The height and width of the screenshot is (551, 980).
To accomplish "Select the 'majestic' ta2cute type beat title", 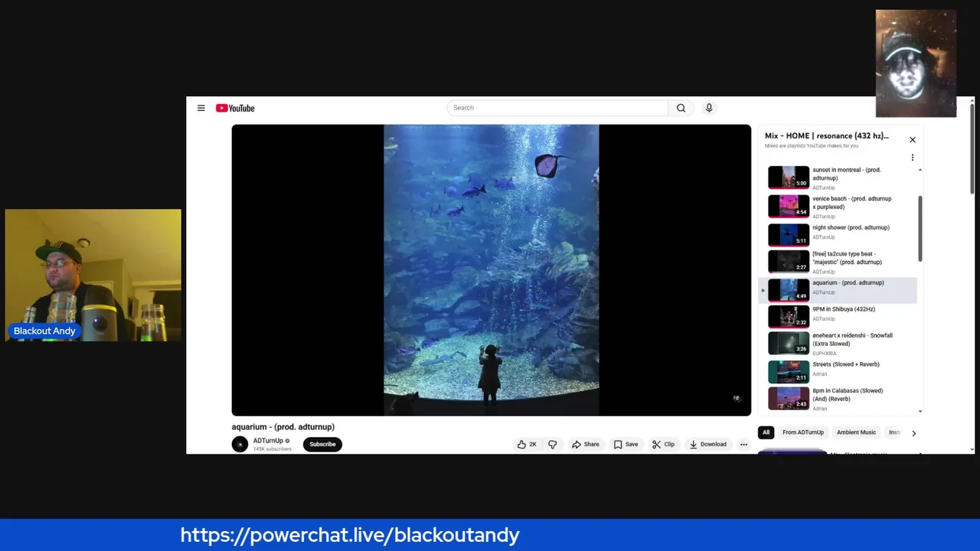I will 847,258.
